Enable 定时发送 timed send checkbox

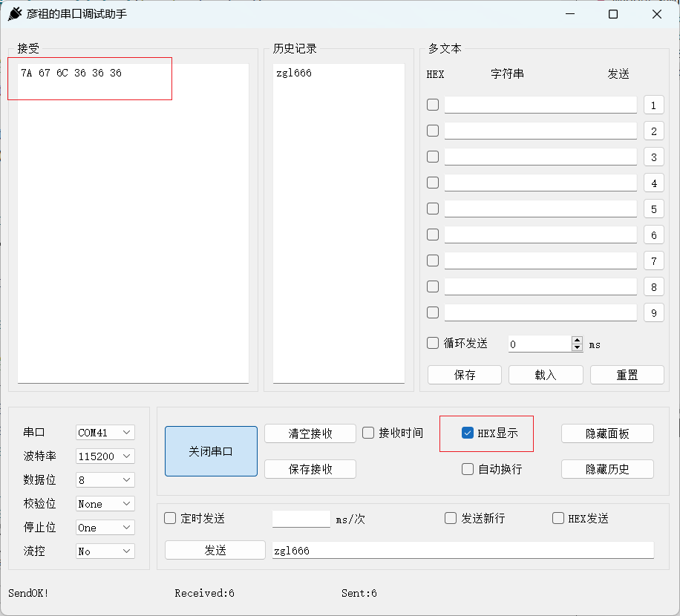coord(170,519)
